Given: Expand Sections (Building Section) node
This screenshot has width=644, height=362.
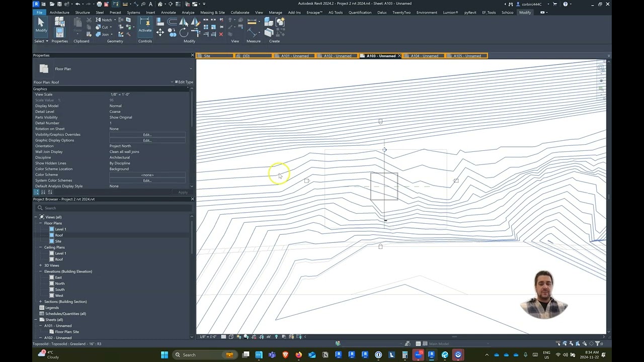Looking at the screenshot, I should [41, 302].
